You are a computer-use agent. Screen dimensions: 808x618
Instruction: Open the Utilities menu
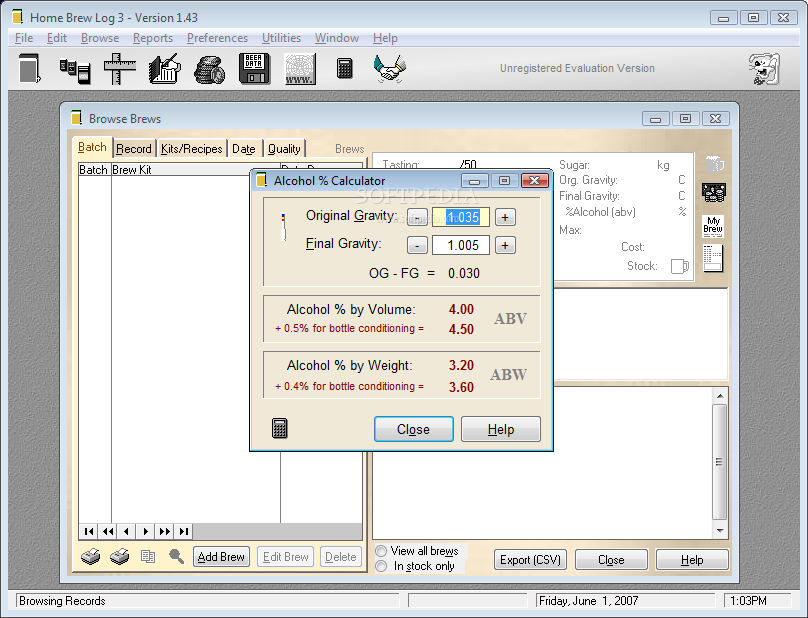coord(281,38)
